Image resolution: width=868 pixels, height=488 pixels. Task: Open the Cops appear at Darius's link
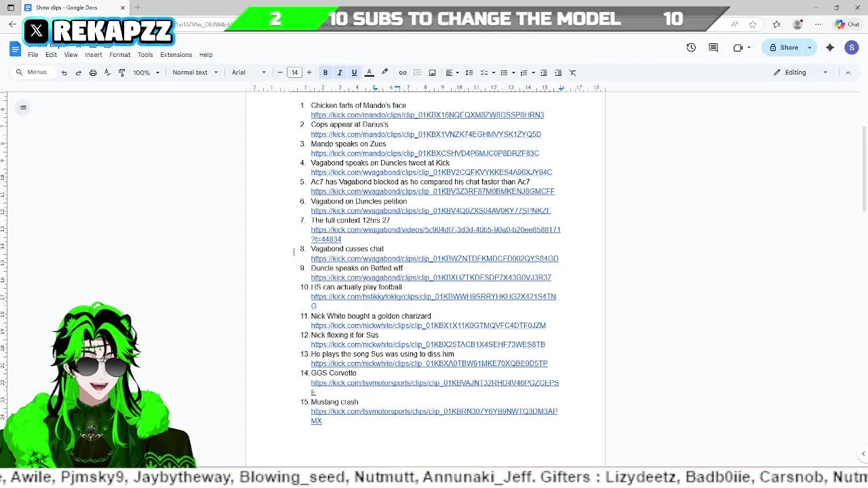(426, 134)
